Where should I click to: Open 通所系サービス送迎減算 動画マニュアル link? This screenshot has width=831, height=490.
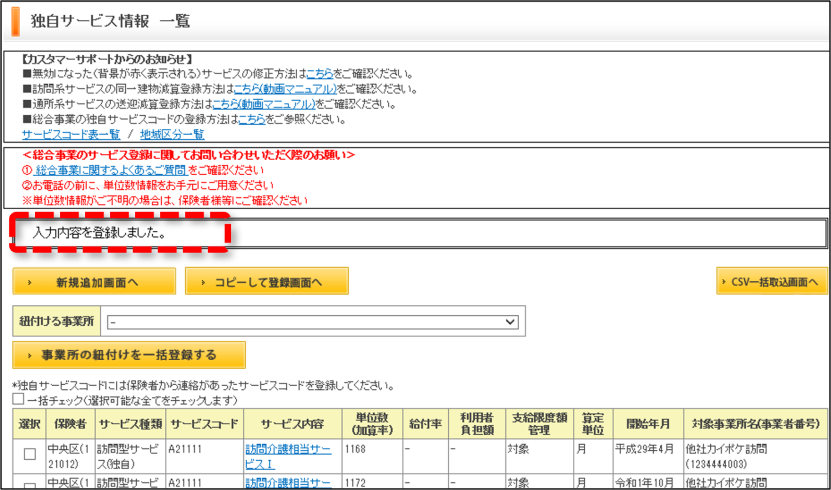tap(264, 104)
